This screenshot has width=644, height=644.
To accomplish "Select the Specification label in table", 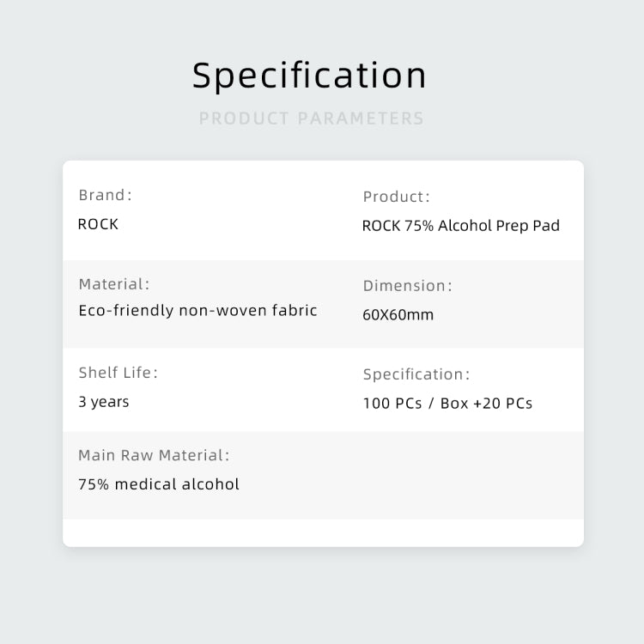I will point(416,374).
